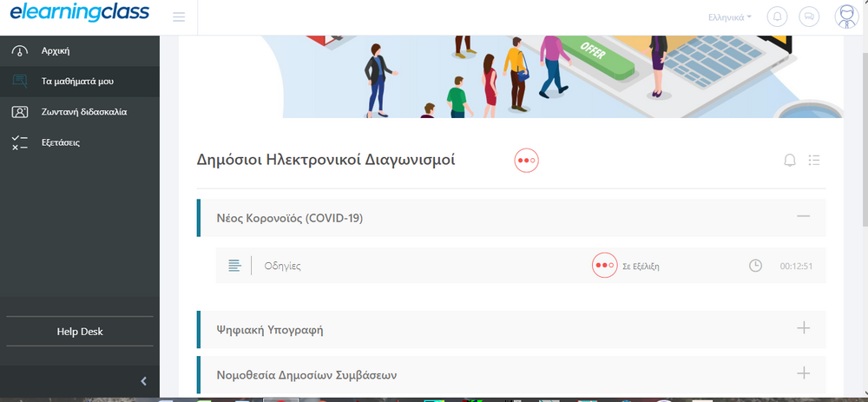
Task: Go to Αρχική in sidebar
Action: (x=56, y=50)
